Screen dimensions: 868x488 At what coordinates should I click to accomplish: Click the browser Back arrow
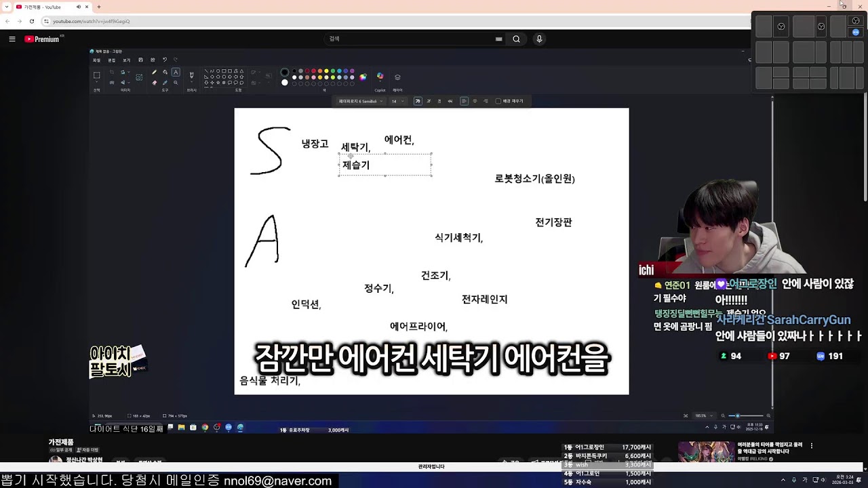pyautogui.click(x=7, y=21)
